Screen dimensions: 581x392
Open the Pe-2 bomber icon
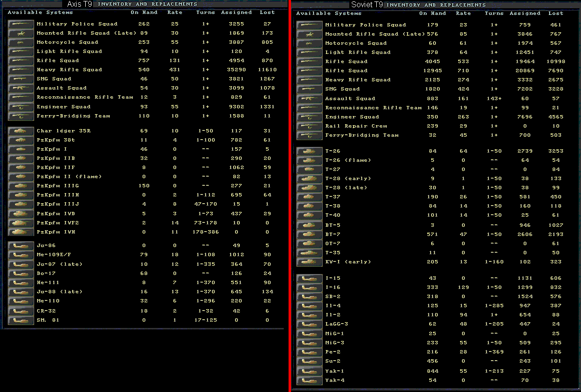309,352
